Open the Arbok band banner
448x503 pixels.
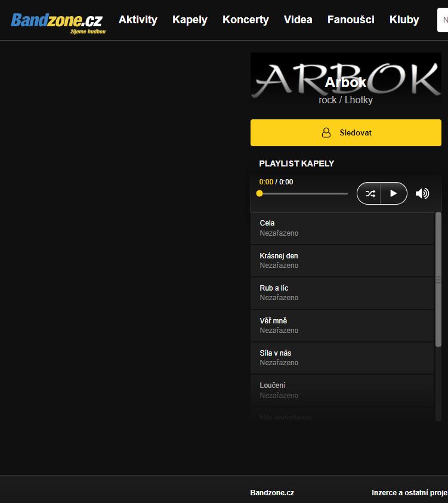point(346,79)
